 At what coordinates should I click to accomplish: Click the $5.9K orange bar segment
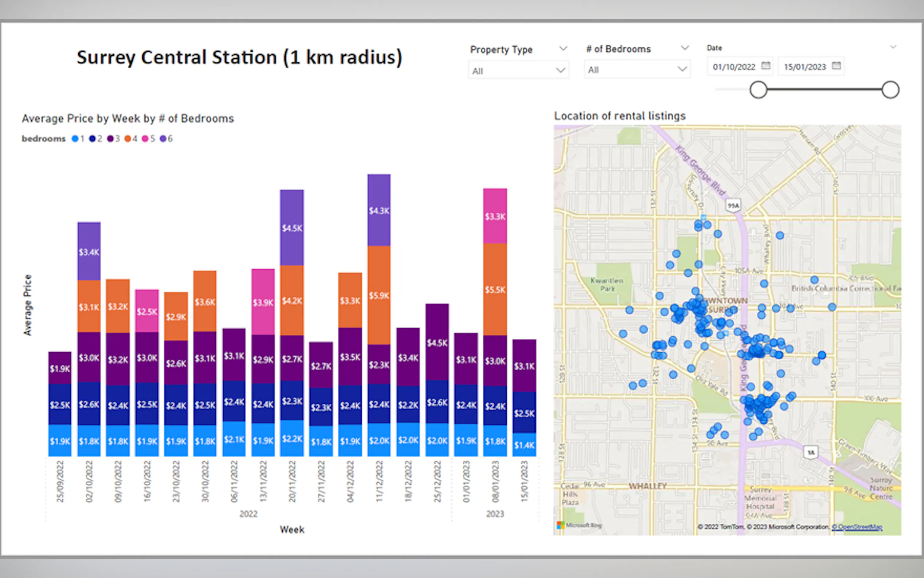click(x=379, y=295)
